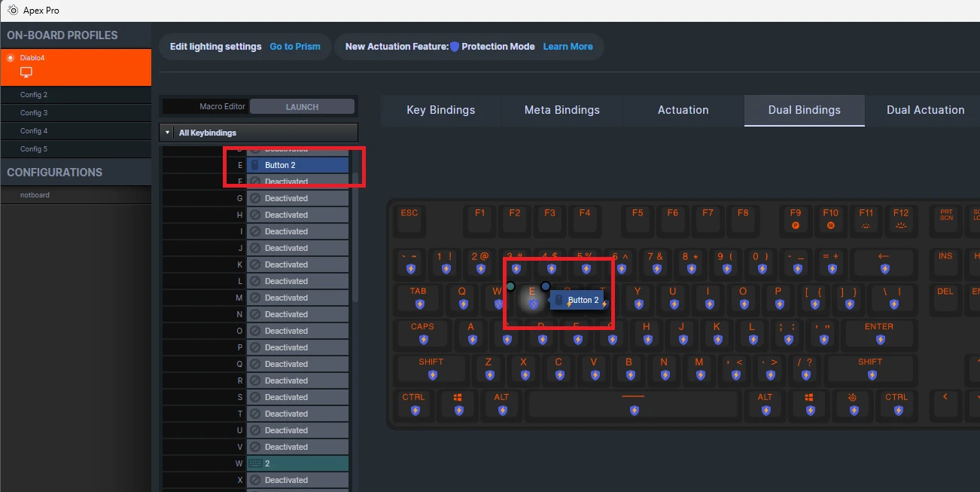Select the right SHIFT key
Screen dimensions: 980x492
(x=870, y=369)
